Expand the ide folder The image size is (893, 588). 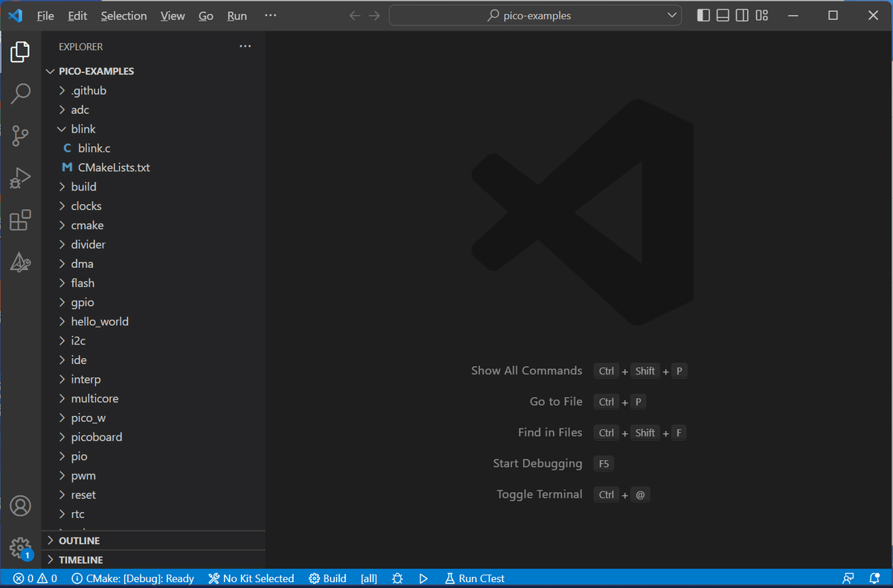(153, 360)
